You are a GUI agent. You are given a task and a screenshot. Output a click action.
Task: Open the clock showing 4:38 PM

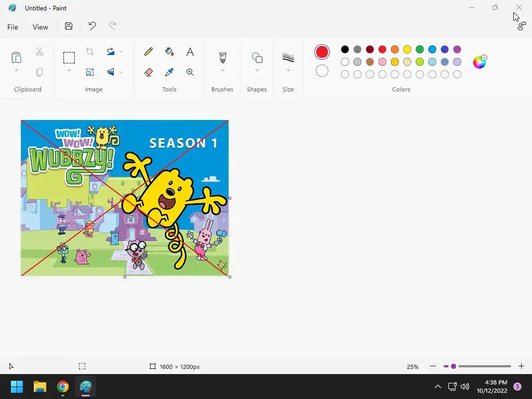point(492,387)
